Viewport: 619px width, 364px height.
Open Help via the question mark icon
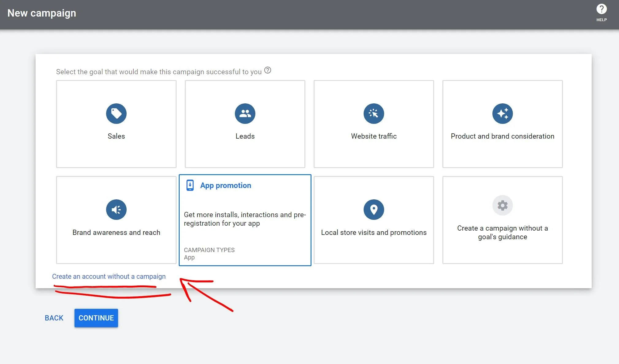click(601, 10)
